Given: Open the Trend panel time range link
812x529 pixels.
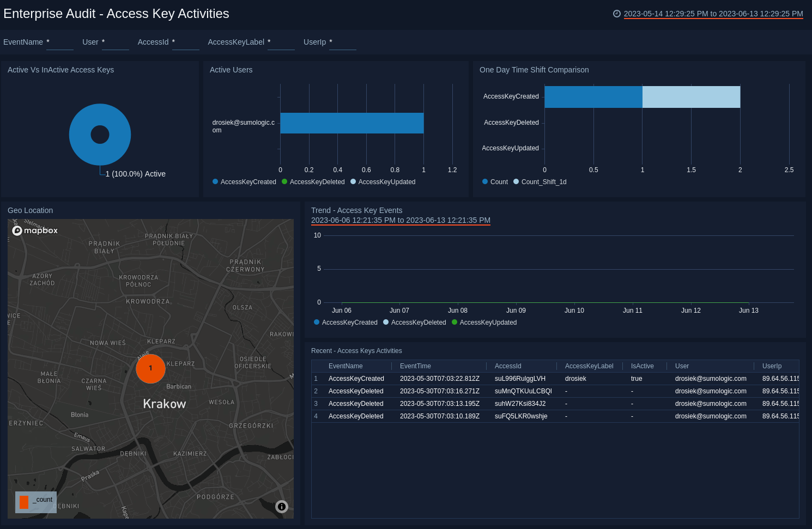Looking at the screenshot, I should coord(401,220).
